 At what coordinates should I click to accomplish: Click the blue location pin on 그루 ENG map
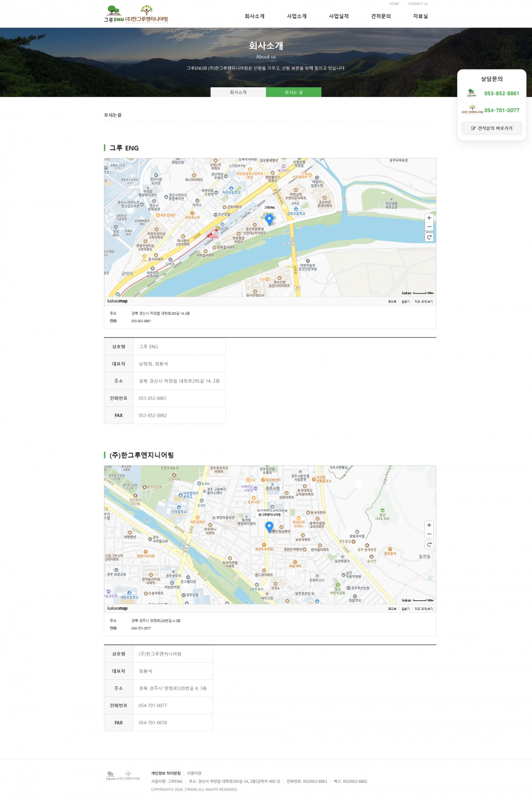click(x=269, y=219)
